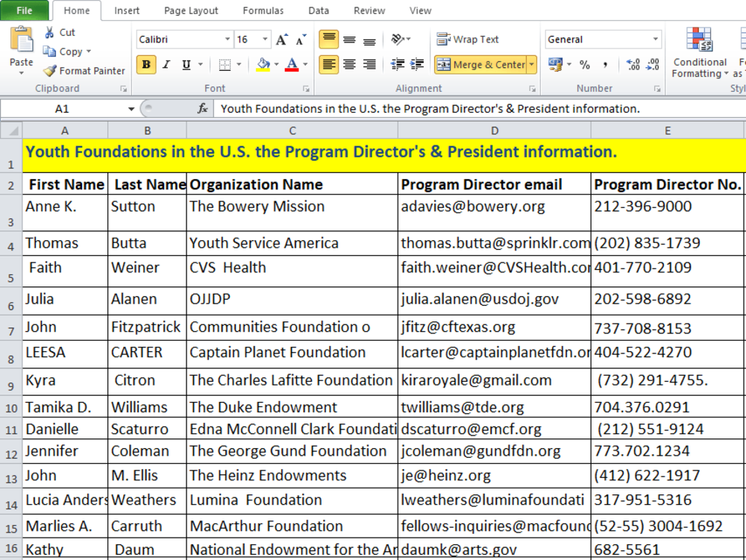Viewport: 746px width, 560px height.
Task: Click the Cut scissors icon
Action: tap(49, 32)
